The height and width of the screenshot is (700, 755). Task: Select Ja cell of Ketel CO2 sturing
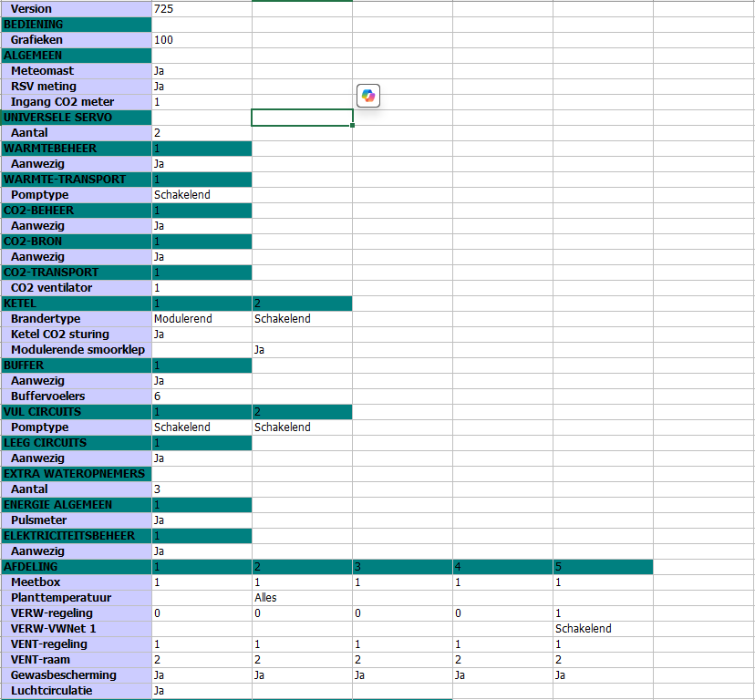[x=202, y=335]
